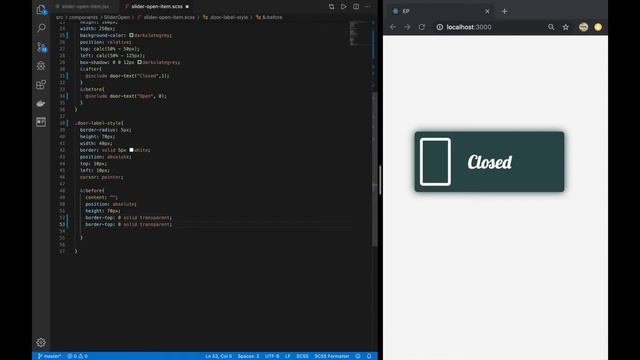Go forward in the browser
The height and width of the screenshot is (360, 640).
pyautogui.click(x=407, y=27)
